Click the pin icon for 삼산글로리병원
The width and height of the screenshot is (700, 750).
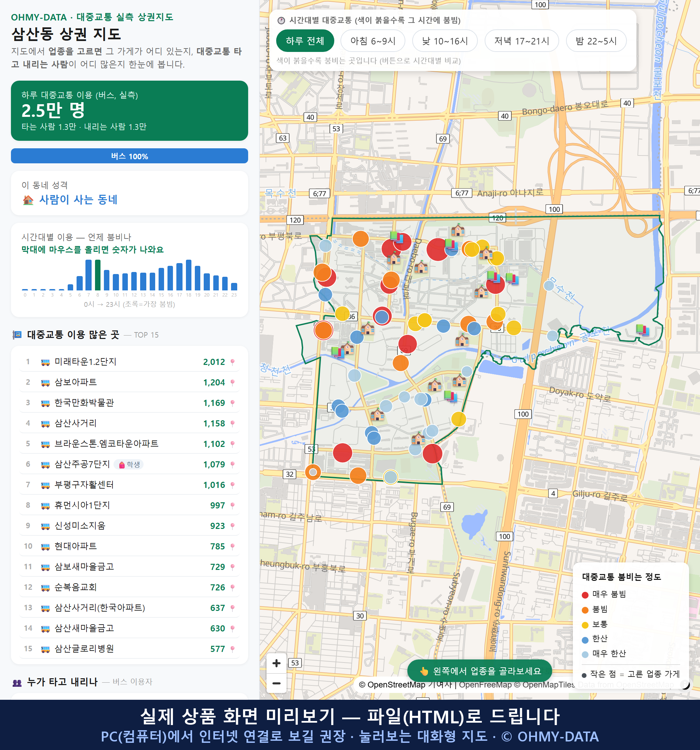232,649
